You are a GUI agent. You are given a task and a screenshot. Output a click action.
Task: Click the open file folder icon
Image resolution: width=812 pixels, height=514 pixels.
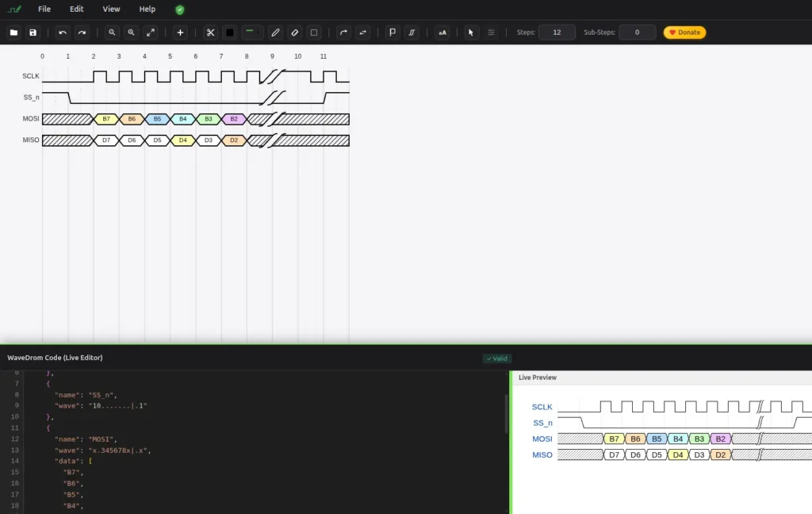tap(13, 33)
